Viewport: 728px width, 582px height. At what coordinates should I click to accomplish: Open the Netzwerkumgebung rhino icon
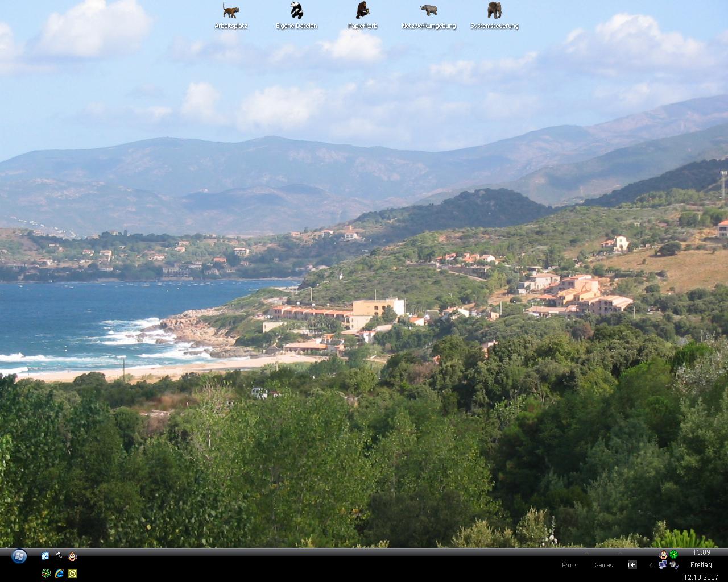pyautogui.click(x=429, y=10)
